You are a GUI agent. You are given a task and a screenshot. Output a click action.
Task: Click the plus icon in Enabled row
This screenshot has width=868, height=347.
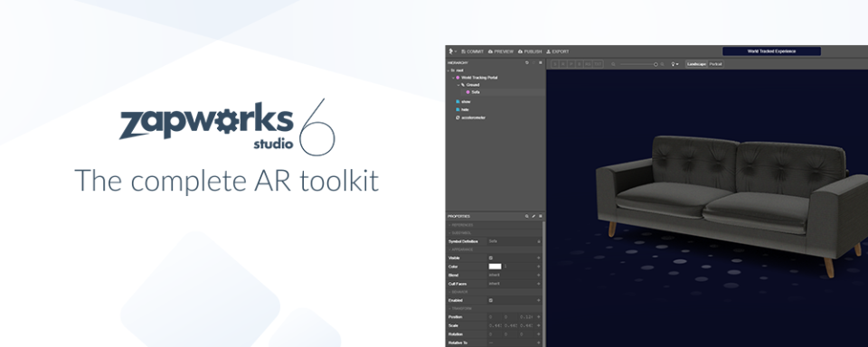pos(539,301)
